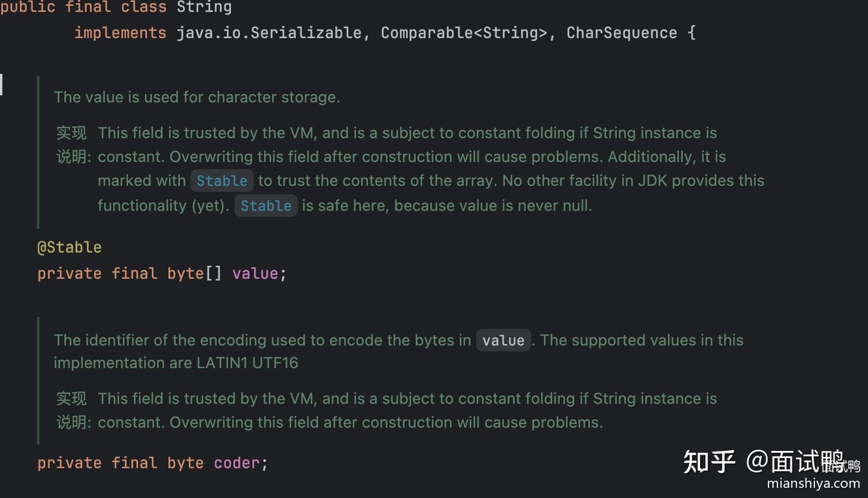Viewport: 868px width, 498px height.
Task: Click the coder field name
Action: (236, 462)
